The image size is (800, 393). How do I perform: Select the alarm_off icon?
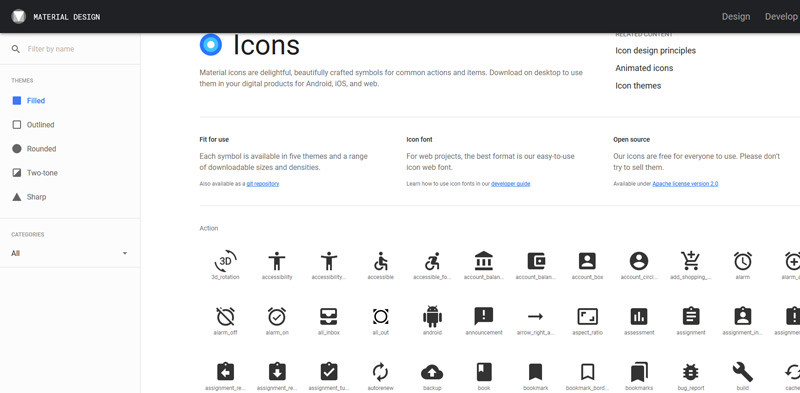coord(226,316)
